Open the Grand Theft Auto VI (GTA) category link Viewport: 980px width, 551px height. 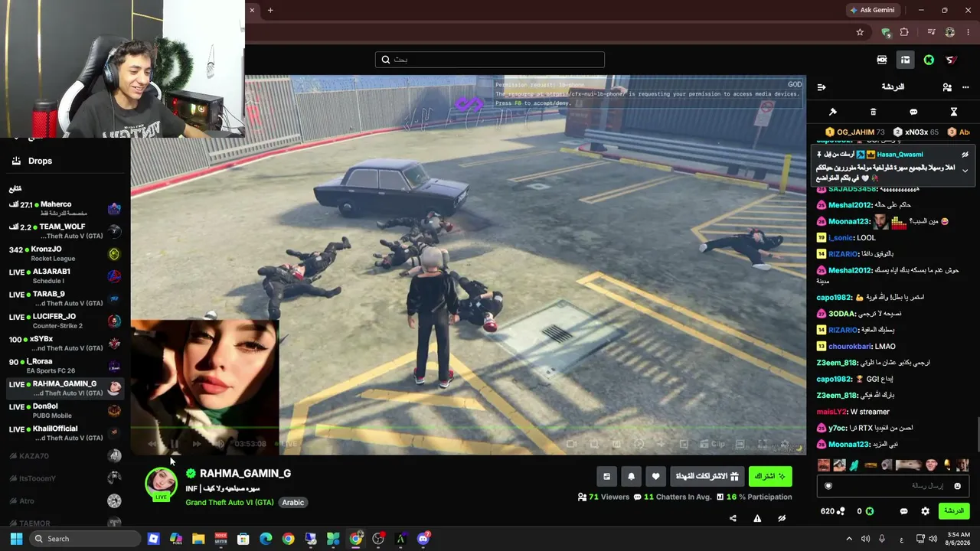(230, 503)
